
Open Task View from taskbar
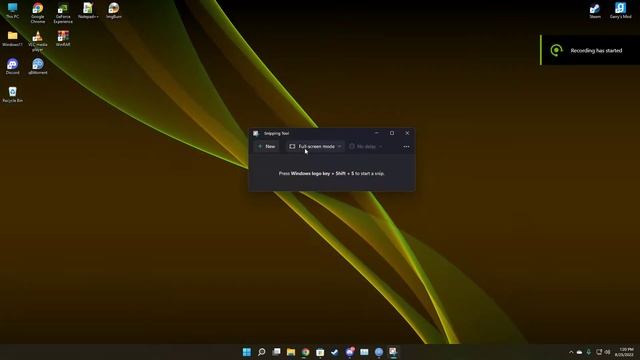click(276, 352)
